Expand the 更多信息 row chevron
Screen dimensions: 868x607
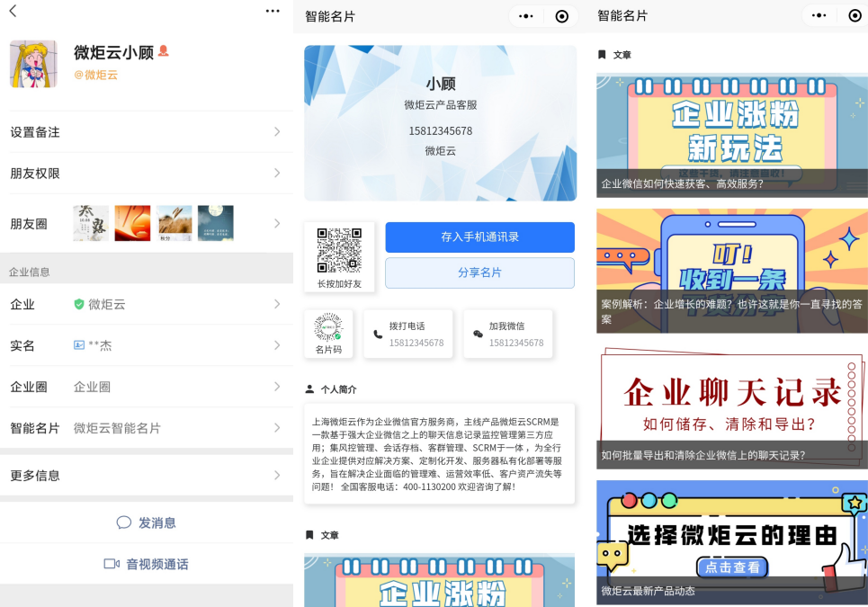(277, 476)
